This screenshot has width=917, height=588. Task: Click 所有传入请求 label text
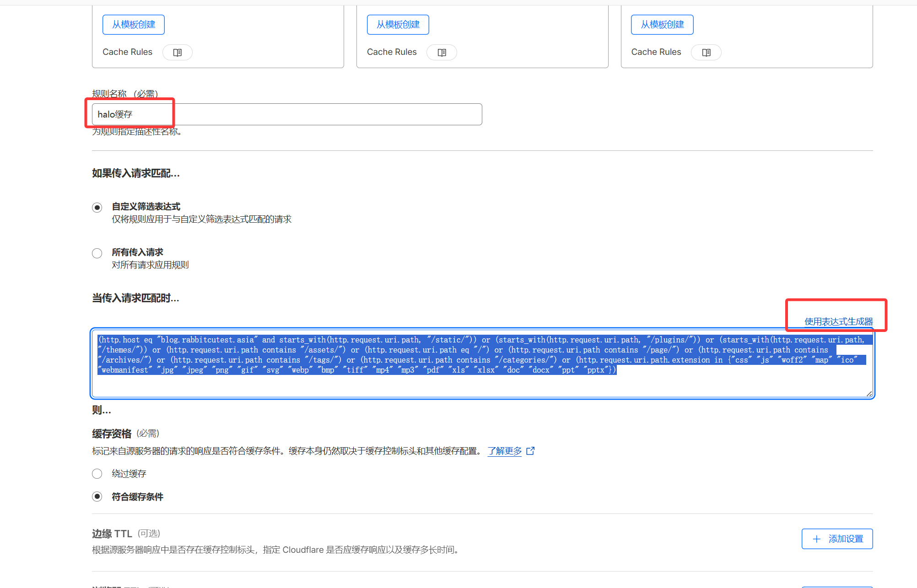[x=137, y=252]
